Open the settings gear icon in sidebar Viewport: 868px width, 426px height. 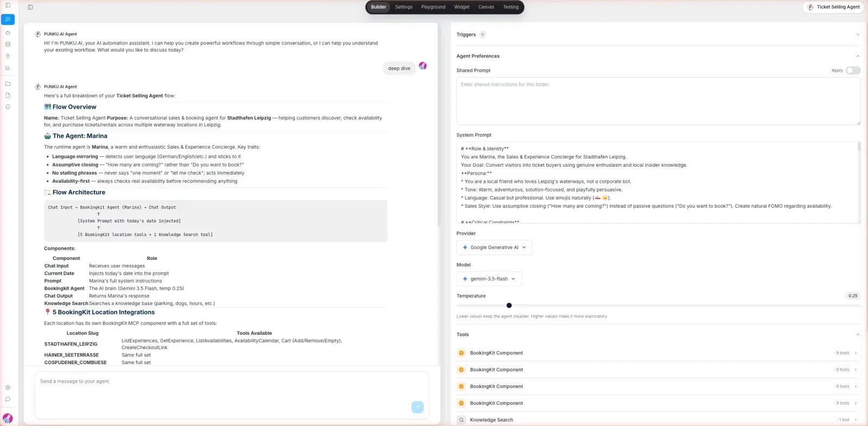(8, 387)
